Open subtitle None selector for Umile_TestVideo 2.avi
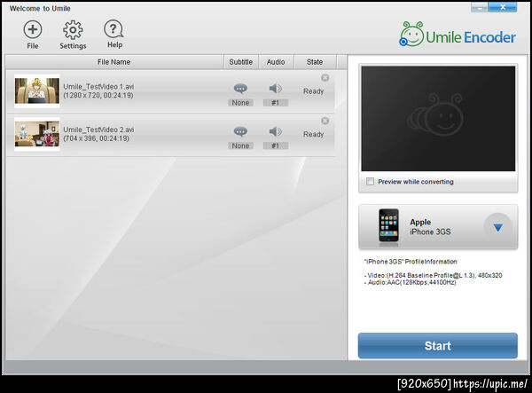This screenshot has width=532, height=393. tap(240, 145)
